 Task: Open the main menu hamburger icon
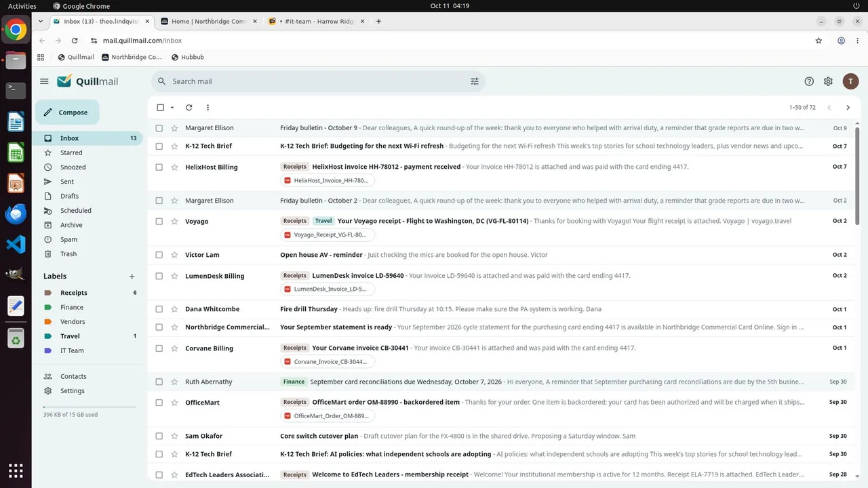click(x=44, y=81)
